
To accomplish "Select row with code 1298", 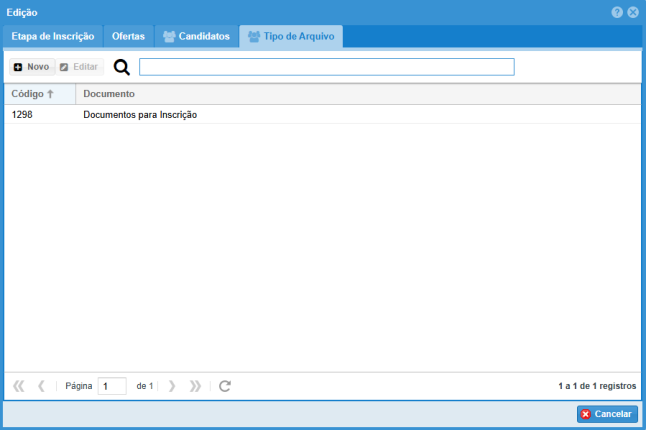I will (23, 115).
